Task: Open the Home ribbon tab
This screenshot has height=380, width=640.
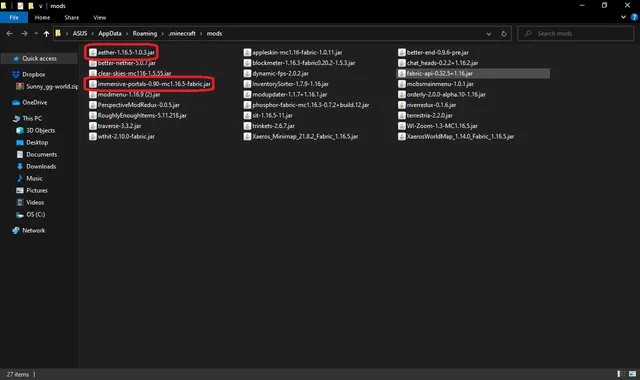Action: click(x=42, y=18)
